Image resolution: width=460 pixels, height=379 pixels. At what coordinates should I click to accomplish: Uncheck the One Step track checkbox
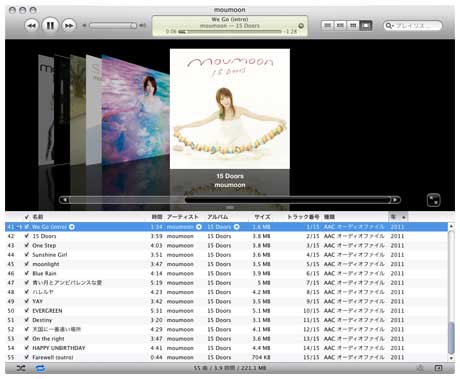27,245
